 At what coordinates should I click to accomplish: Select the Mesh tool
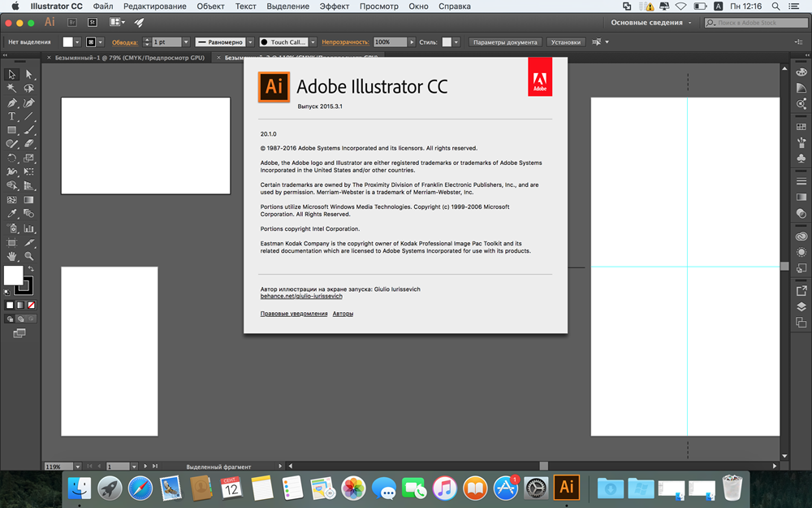coord(11,200)
